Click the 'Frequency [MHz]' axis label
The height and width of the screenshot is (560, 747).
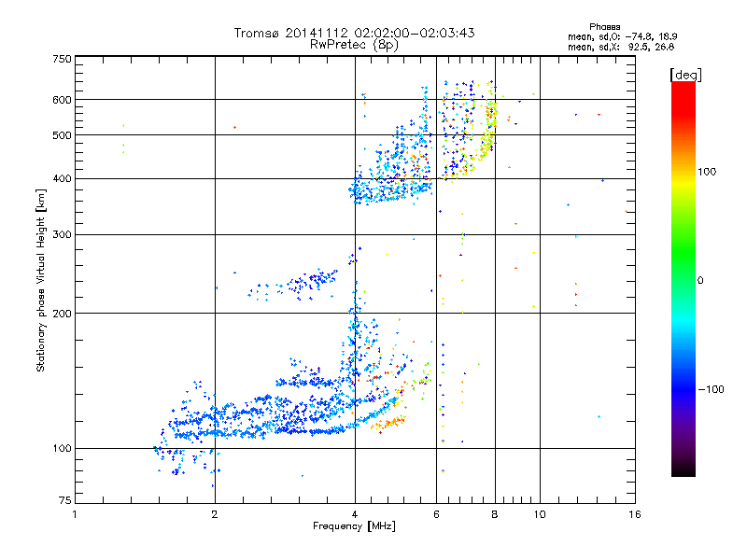(354, 526)
